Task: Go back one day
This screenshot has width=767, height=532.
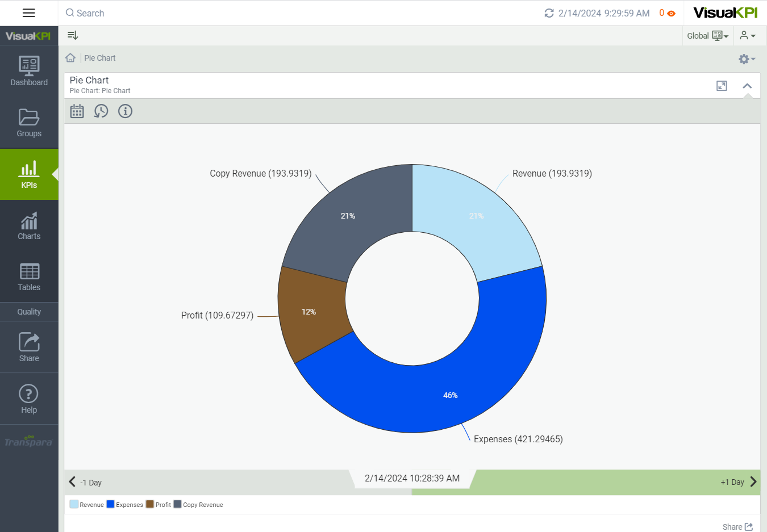Action: [85, 482]
